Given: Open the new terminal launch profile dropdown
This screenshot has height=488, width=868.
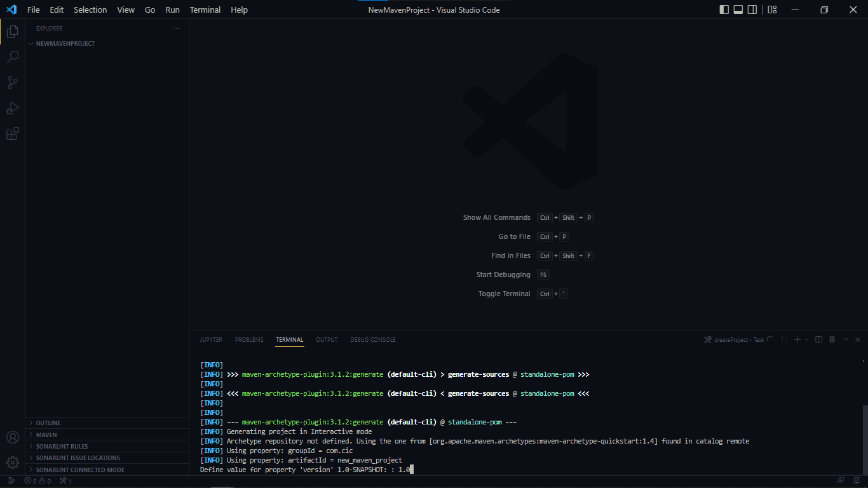Looking at the screenshot, I should point(807,340).
